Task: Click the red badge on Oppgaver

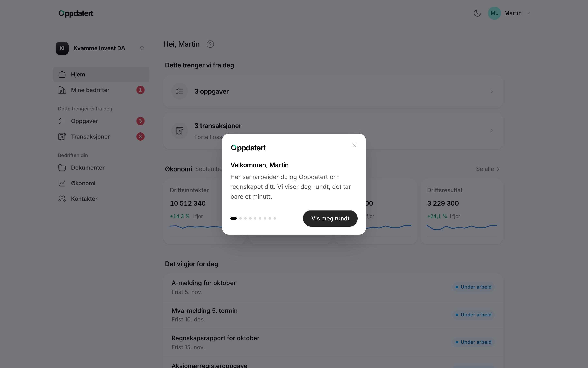Action: tap(140, 121)
